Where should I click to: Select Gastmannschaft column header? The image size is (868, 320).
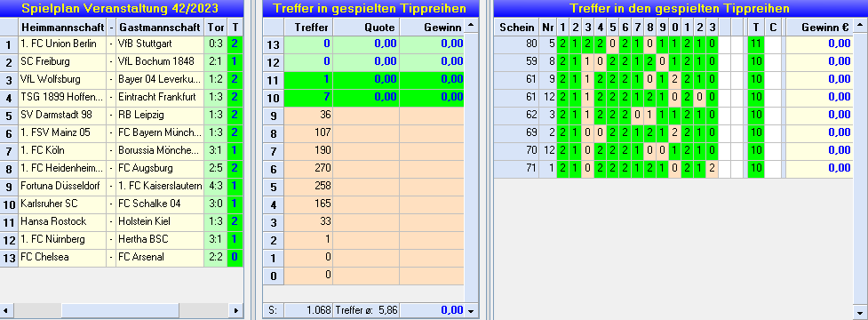(161, 27)
